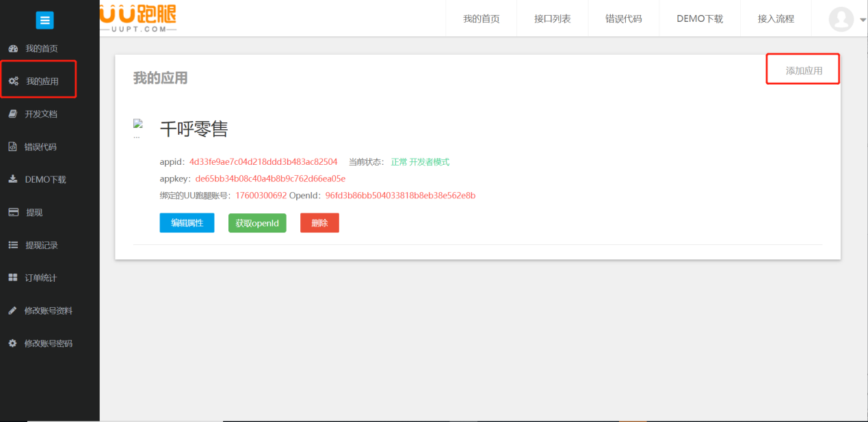Click the gear icon beside 修改账号密码

click(12, 343)
